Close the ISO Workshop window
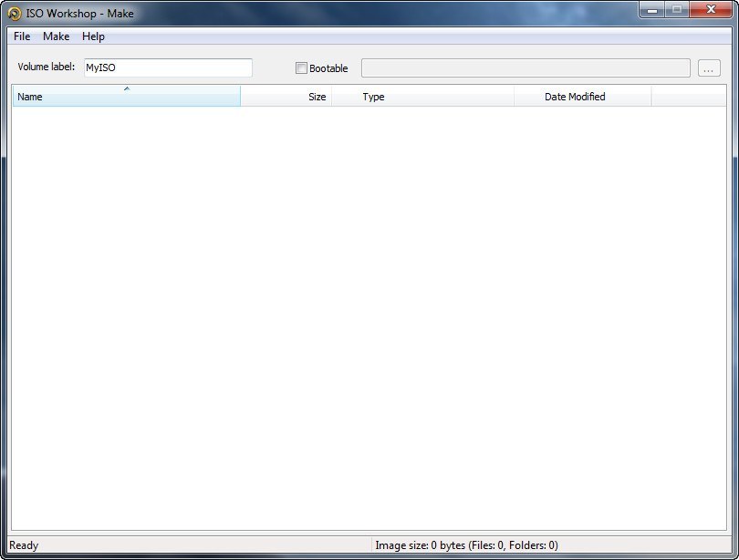This screenshot has width=739, height=560. (710, 10)
